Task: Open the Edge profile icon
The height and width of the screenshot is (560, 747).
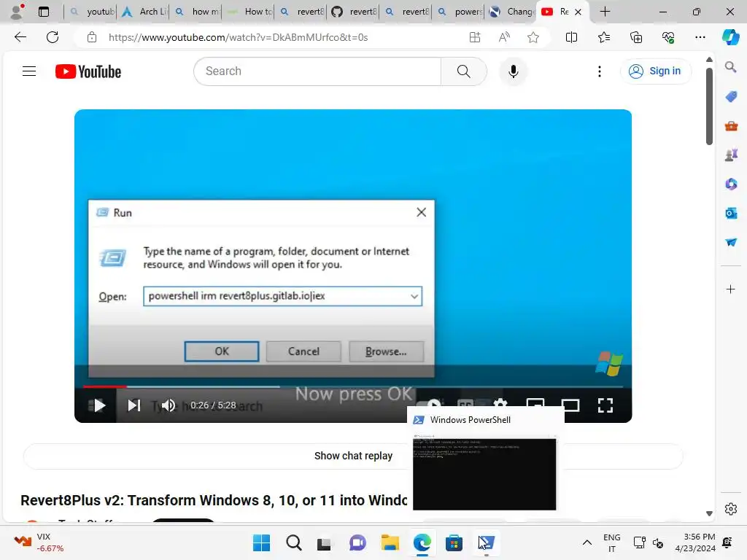Action: point(18,12)
